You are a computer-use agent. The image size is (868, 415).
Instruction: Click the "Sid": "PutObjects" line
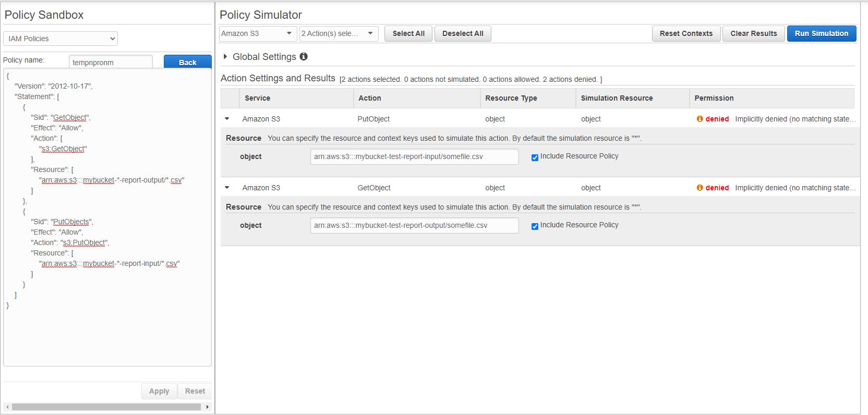pyautogui.click(x=62, y=222)
